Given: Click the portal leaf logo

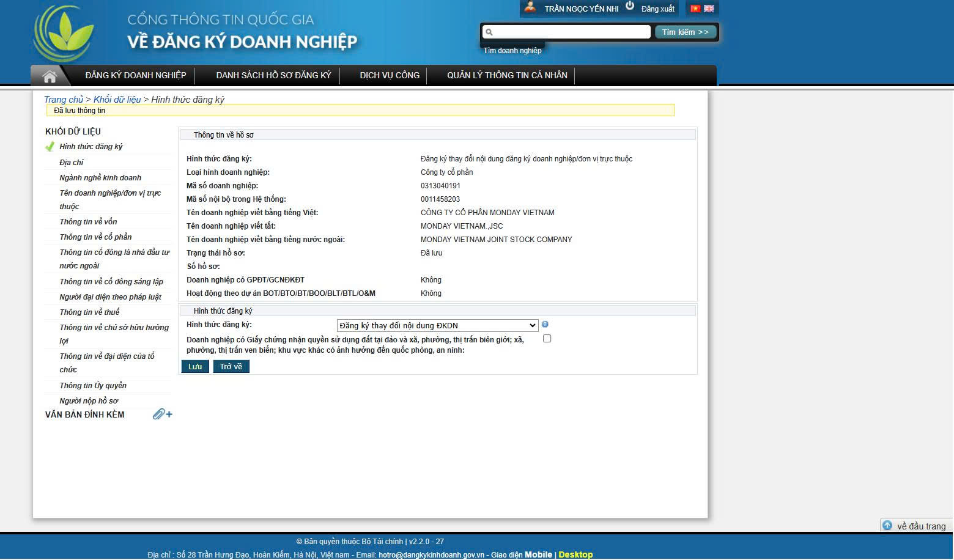Looking at the screenshot, I should [x=64, y=35].
